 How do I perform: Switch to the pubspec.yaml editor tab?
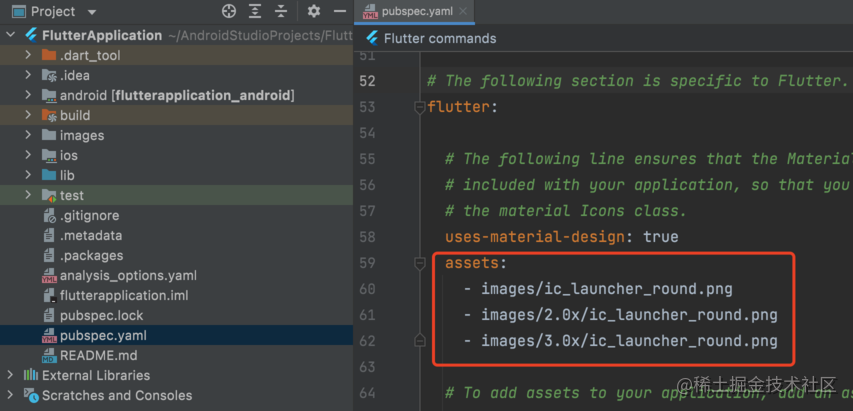(417, 11)
